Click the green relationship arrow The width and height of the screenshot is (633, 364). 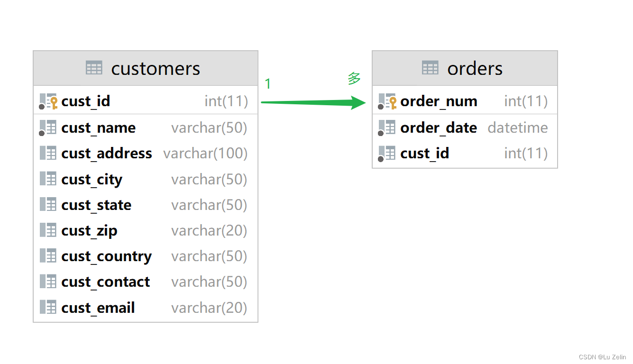pyautogui.click(x=314, y=102)
